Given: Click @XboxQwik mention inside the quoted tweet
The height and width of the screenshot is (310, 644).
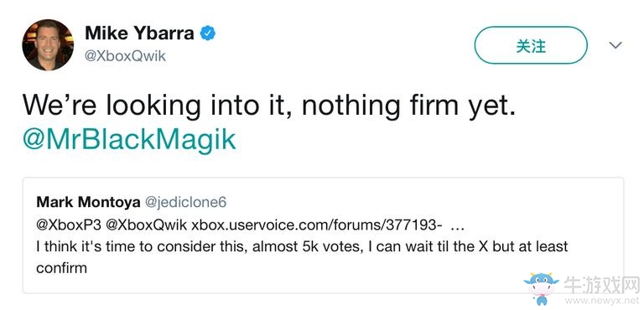Looking at the screenshot, I should [x=147, y=225].
